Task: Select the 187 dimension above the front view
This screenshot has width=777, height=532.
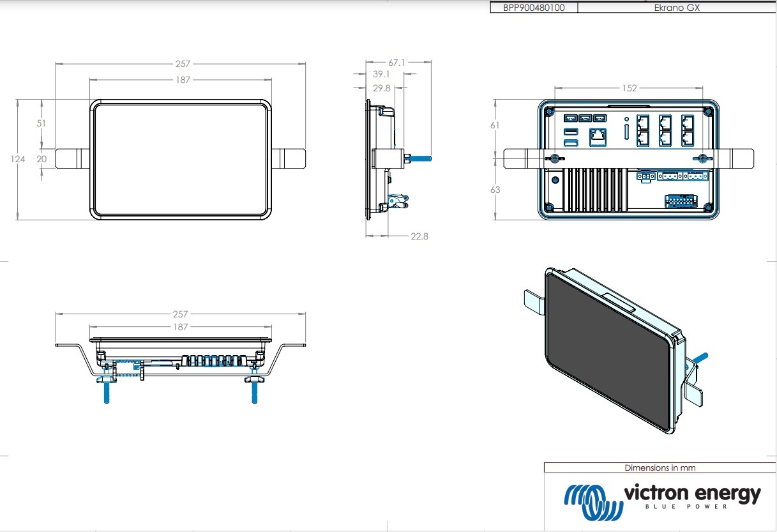Action: click(x=183, y=80)
